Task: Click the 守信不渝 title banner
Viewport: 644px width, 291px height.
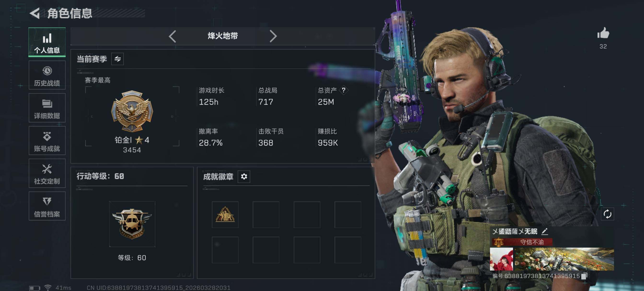Action: pos(522,242)
